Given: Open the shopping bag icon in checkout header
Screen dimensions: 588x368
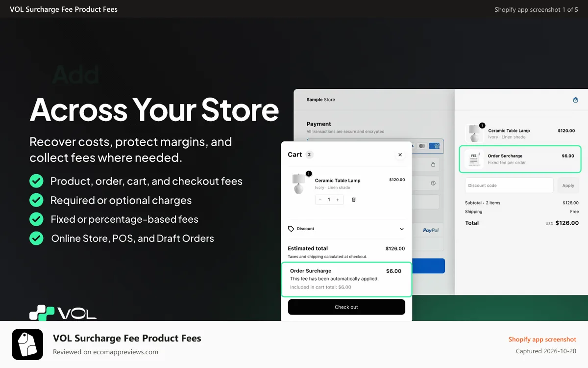Looking at the screenshot, I should pyautogui.click(x=576, y=100).
